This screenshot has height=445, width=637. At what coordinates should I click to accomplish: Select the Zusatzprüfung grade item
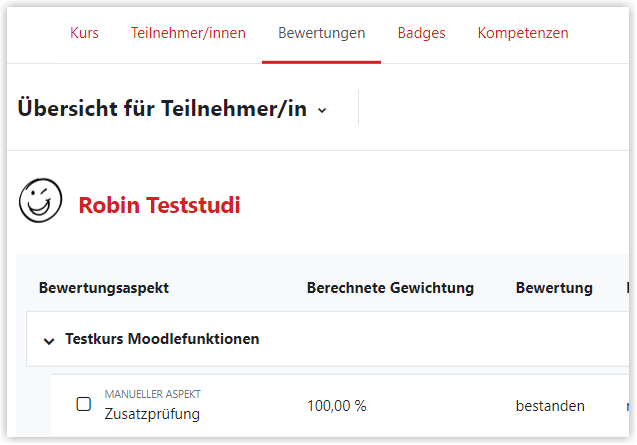(152, 414)
